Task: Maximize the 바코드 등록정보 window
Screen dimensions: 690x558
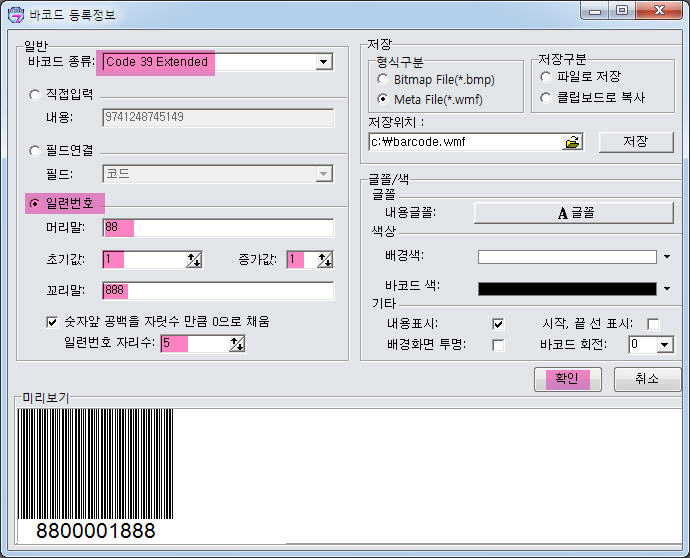Action: [622, 11]
